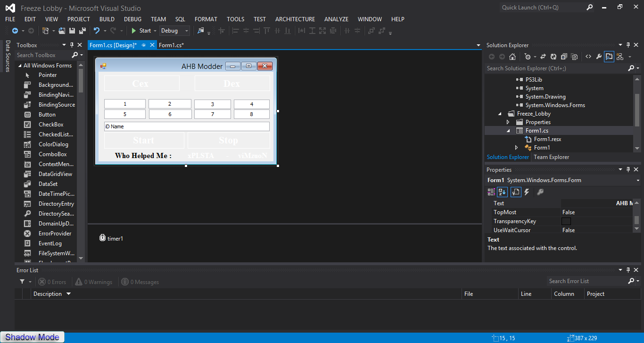Refresh the Solution Explorer
The height and width of the screenshot is (343, 644).
point(553,57)
